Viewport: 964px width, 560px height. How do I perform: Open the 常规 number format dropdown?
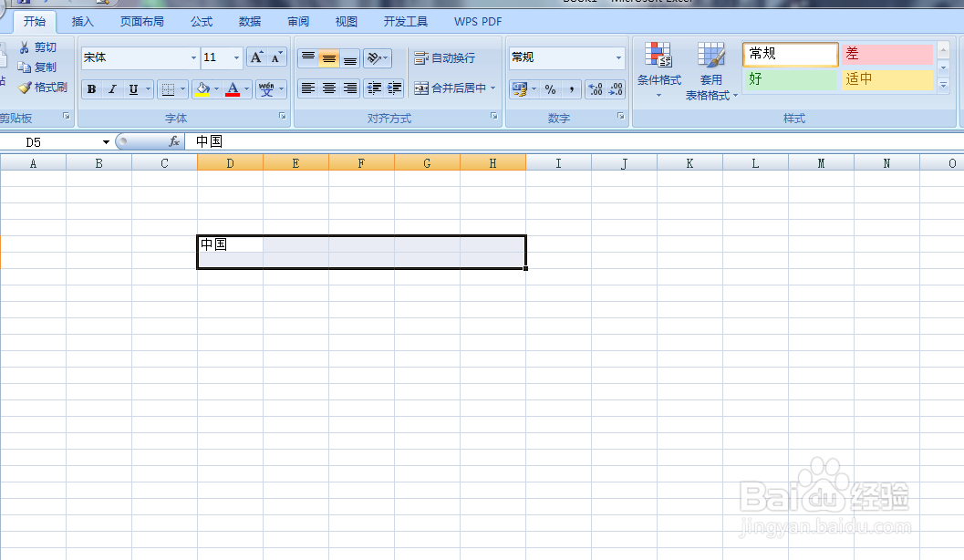point(618,57)
